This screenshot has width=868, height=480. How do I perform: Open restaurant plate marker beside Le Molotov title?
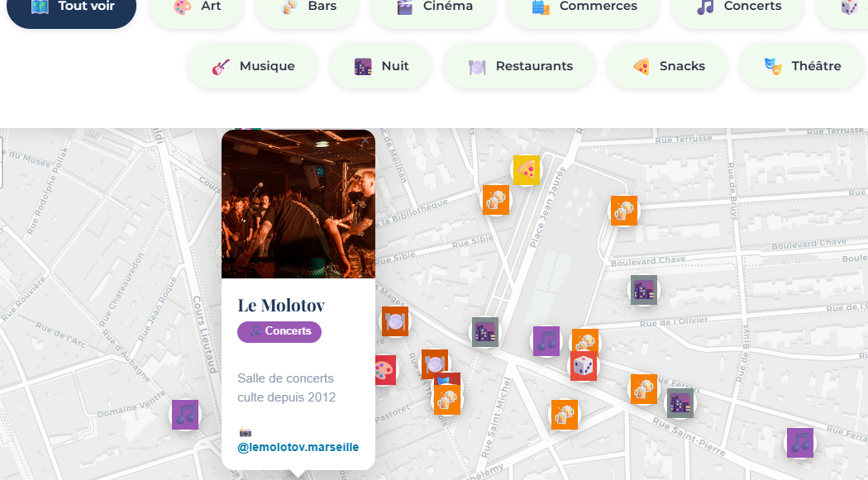[395, 321]
